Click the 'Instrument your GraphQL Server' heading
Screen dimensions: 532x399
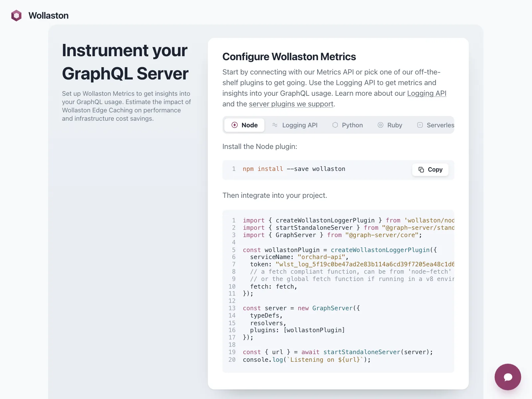(x=125, y=62)
